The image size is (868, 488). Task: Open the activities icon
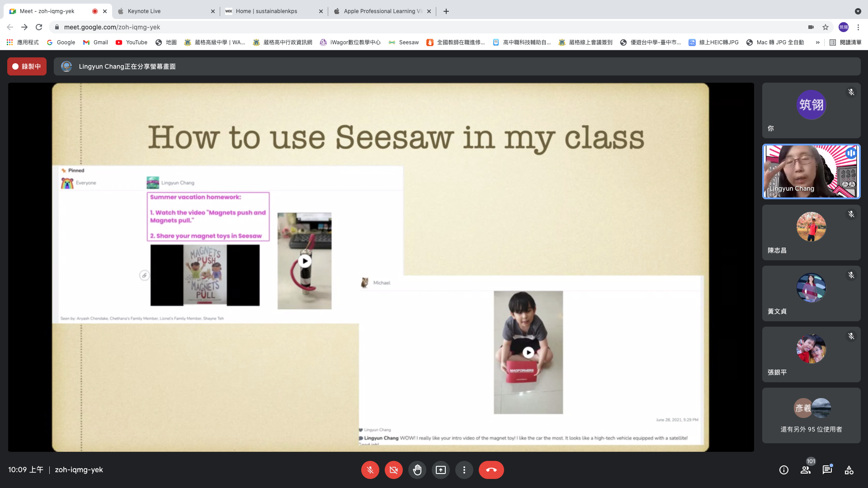849,470
